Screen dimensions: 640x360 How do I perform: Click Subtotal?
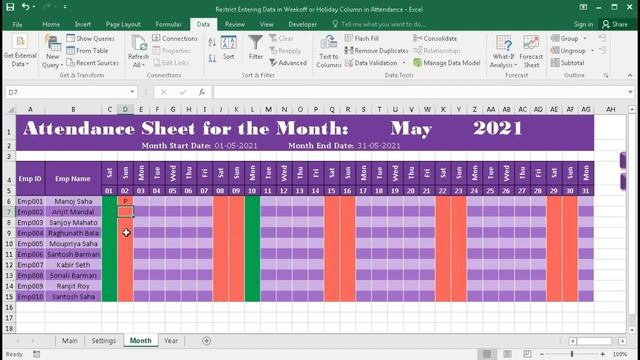567,63
